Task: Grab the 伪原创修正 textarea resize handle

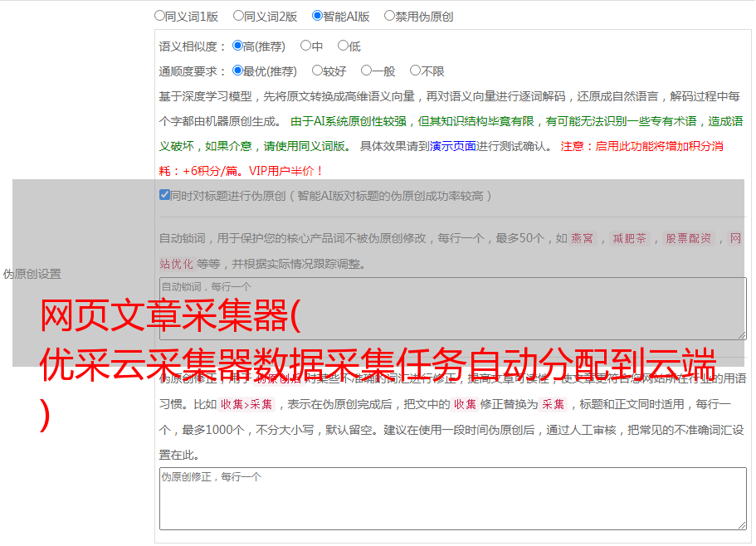Action: point(741,524)
